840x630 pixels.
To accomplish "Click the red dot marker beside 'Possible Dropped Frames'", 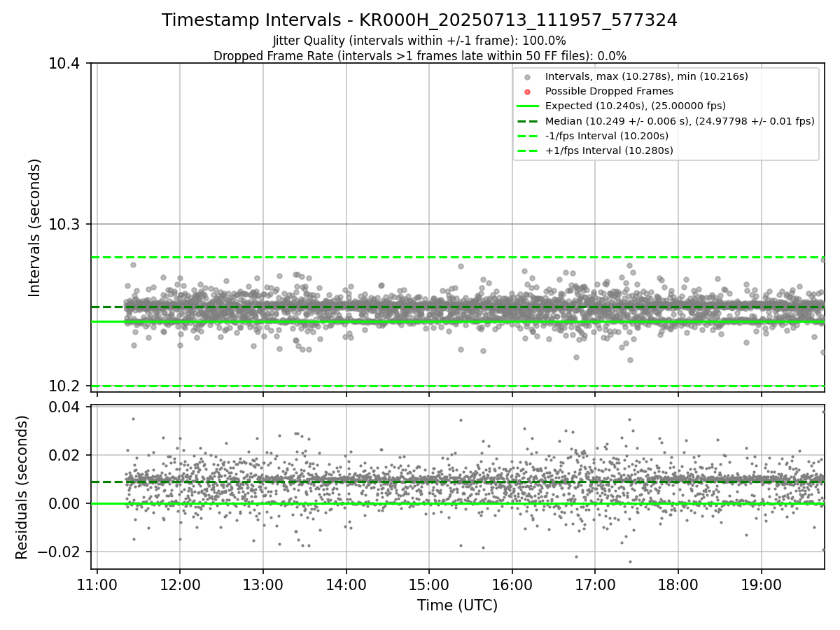I will point(528,92).
